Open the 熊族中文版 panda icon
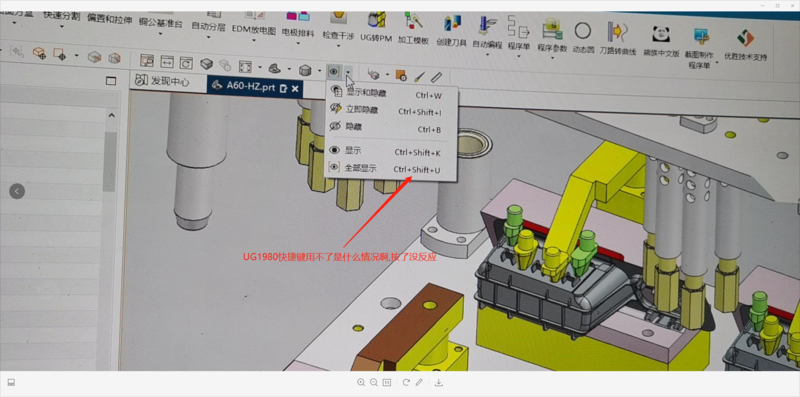Screen dimensions: 800x397 pos(661,34)
